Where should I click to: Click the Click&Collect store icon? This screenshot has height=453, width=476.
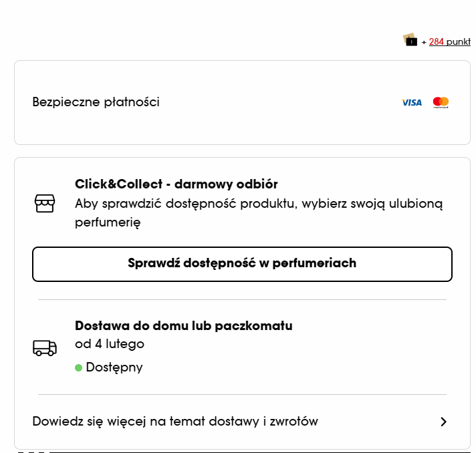[x=45, y=203]
